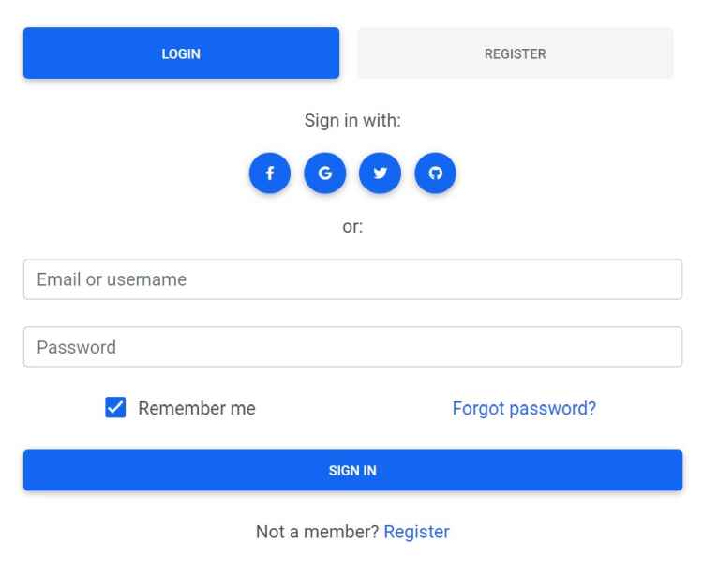
Task: Select the Octocat logo circle button
Action: [435, 173]
